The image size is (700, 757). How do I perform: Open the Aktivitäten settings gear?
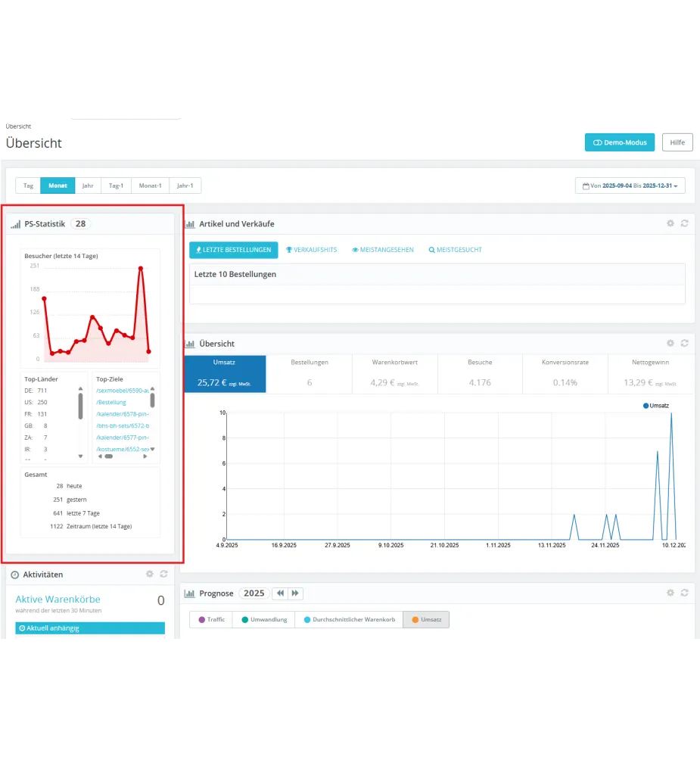pyautogui.click(x=150, y=574)
